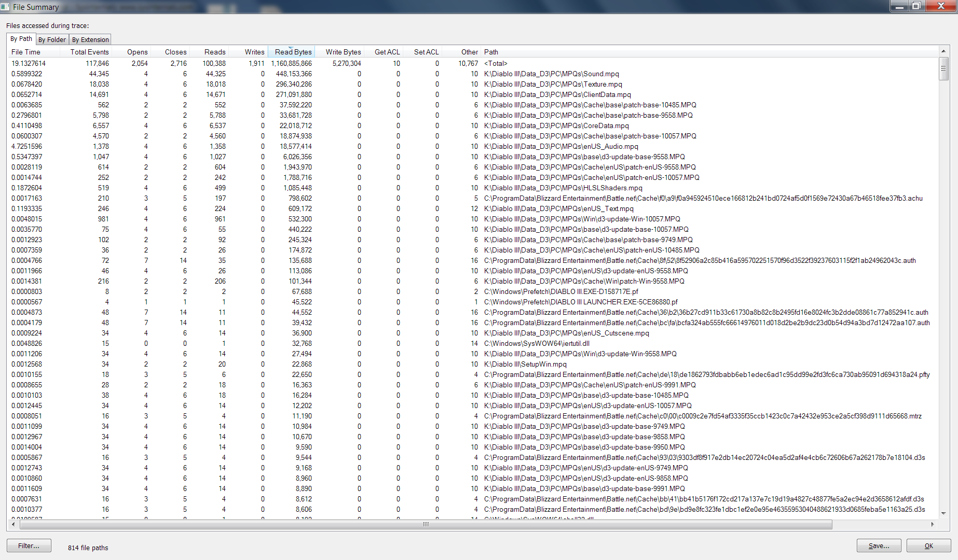Select the enUS\d3-update-enUS-10057.MPQ row
Image resolution: width=958 pixels, height=560 pixels.
pos(473,405)
